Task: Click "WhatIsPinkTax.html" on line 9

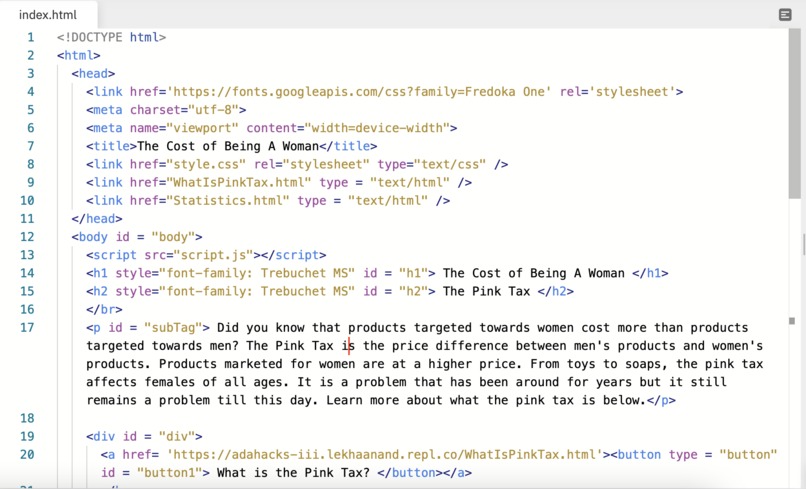Action: click(239, 183)
